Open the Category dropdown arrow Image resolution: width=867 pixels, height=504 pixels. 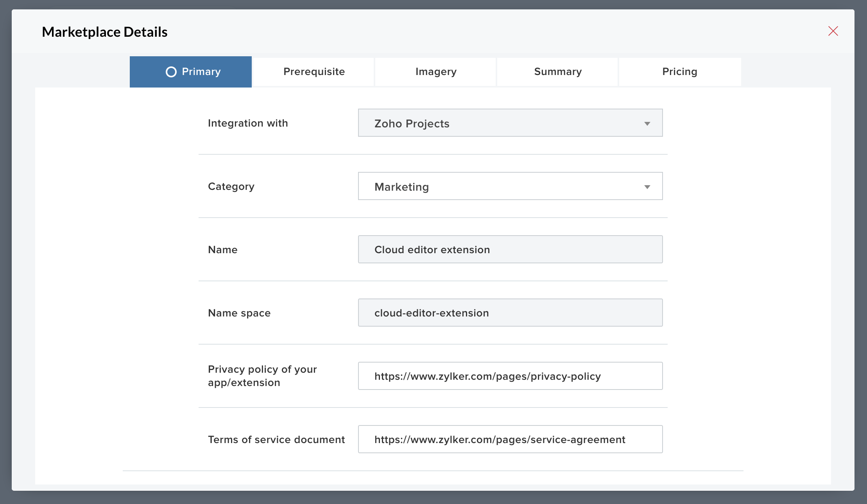(x=647, y=187)
